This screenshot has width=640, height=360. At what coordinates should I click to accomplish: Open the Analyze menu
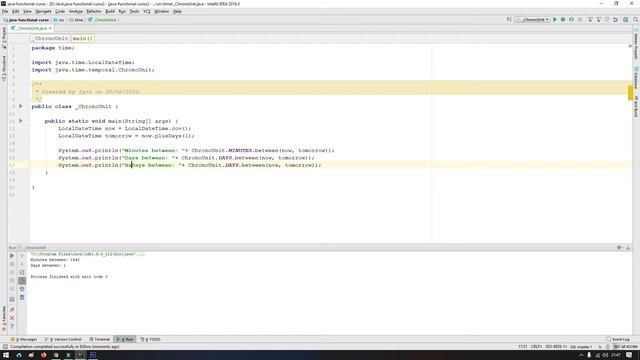76,11
